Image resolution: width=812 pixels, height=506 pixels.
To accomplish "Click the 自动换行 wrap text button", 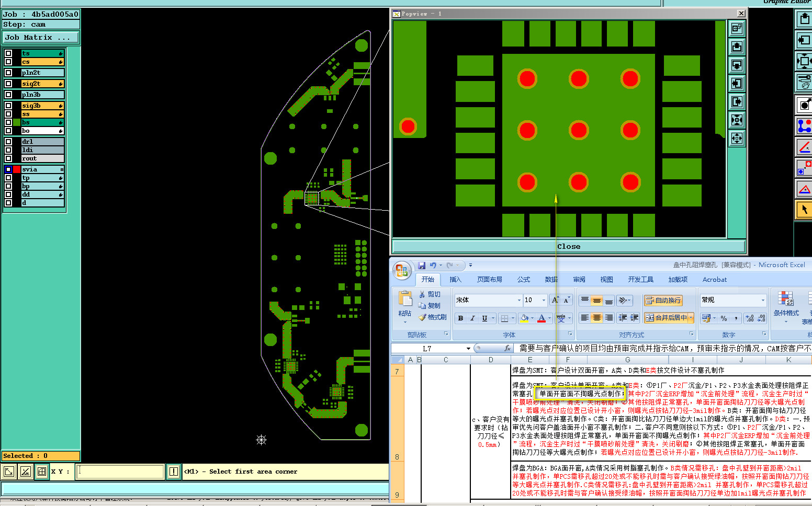I will pyautogui.click(x=663, y=300).
